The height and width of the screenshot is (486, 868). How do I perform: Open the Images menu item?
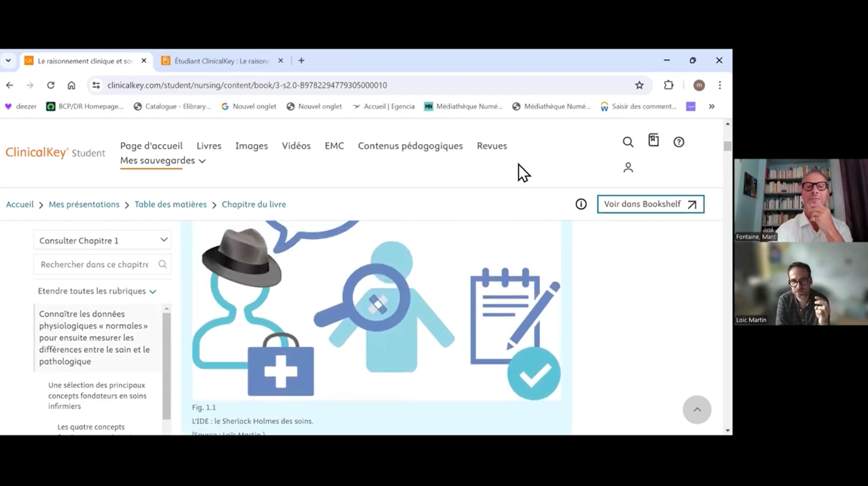[x=252, y=146]
